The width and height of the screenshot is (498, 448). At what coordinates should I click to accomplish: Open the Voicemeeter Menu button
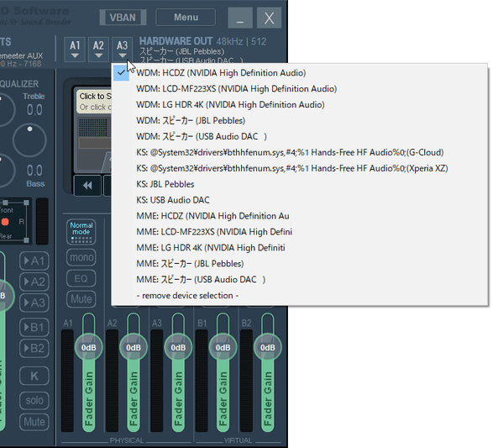pos(186,17)
